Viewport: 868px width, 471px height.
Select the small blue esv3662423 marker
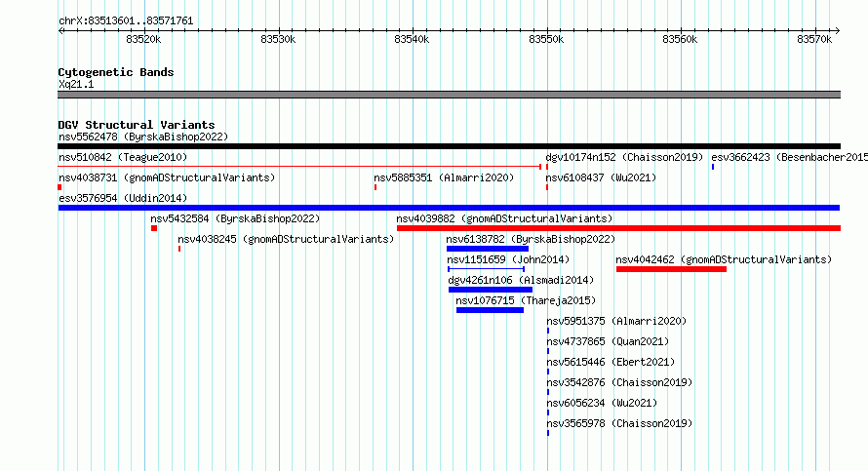[713, 167]
